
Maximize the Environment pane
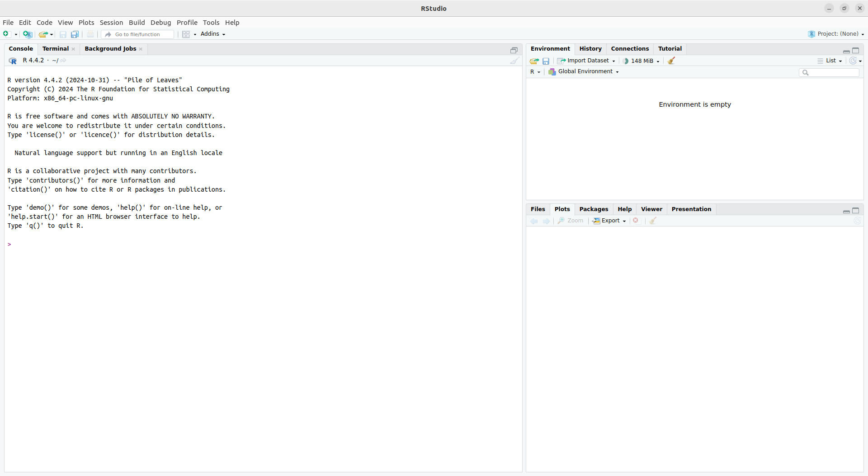pyautogui.click(x=856, y=50)
